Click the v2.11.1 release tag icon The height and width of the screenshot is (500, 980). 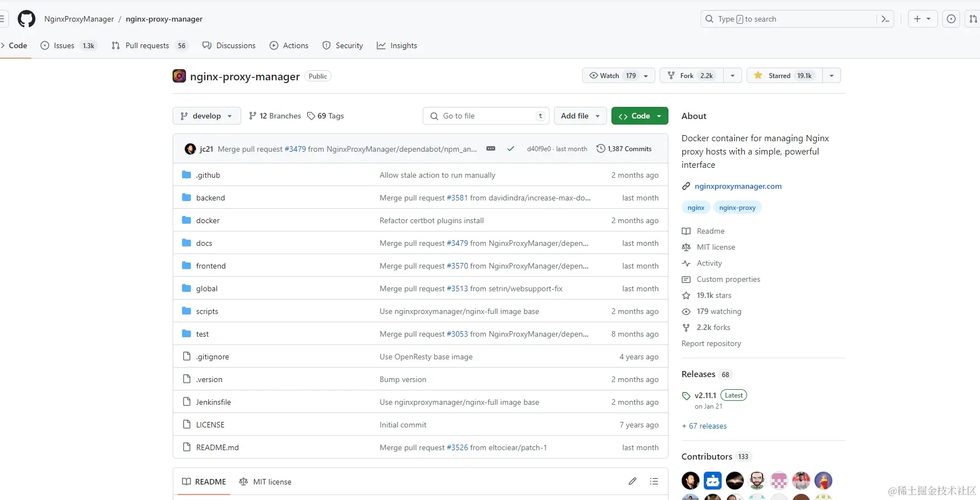click(686, 396)
